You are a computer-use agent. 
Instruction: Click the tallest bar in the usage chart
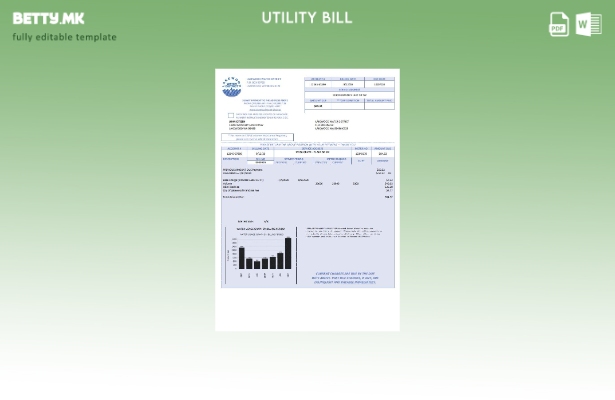(288, 255)
